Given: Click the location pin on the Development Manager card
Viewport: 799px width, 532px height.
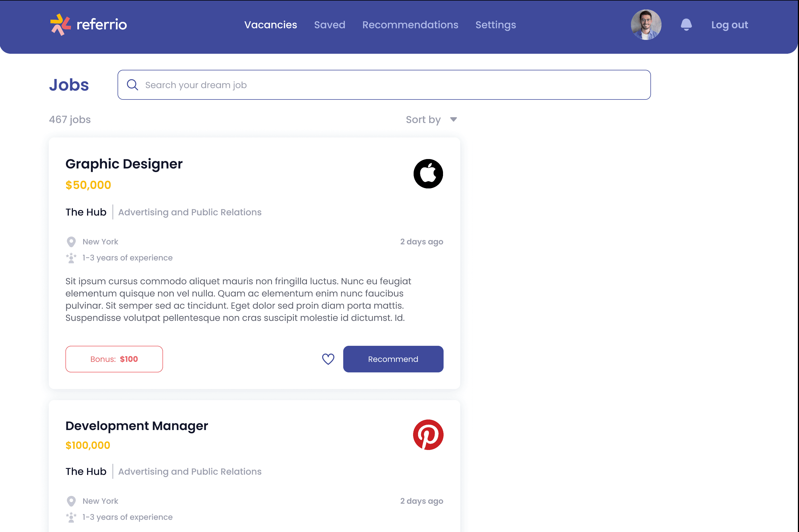Looking at the screenshot, I should point(71,501).
